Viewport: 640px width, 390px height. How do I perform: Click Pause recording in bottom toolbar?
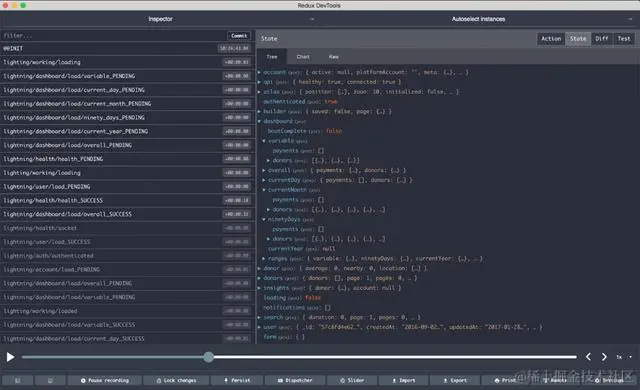pyautogui.click(x=104, y=380)
